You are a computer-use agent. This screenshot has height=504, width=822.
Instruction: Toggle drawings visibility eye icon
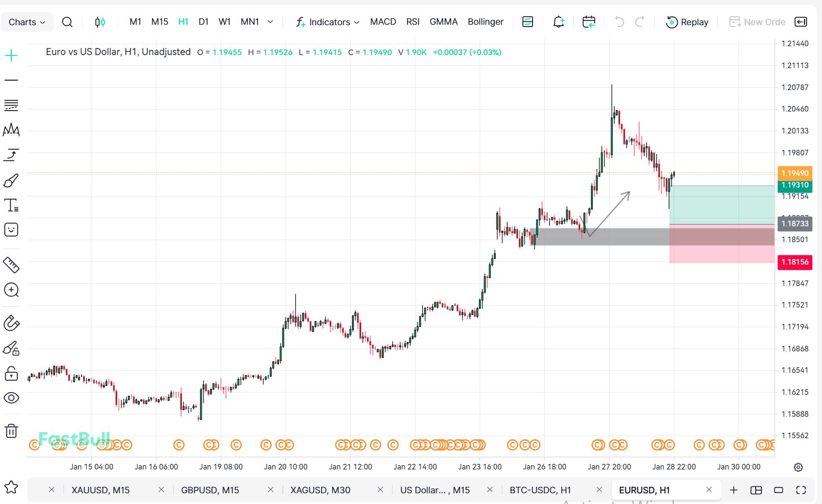coord(11,398)
